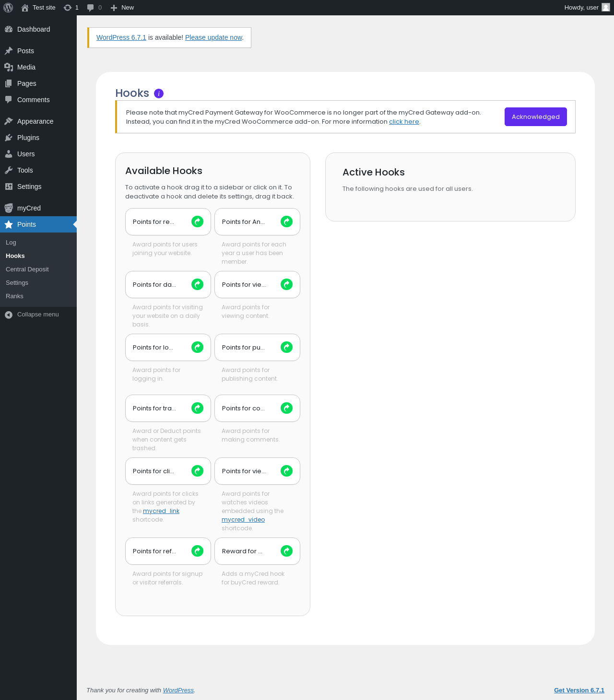
Task: Select the Hooks submenu item
Action: pos(38,256)
